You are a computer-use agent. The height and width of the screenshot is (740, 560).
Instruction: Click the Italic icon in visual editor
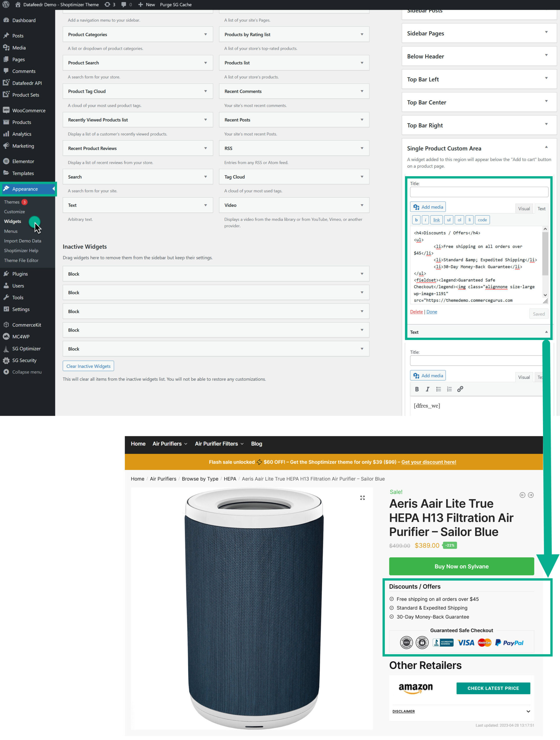427,389
